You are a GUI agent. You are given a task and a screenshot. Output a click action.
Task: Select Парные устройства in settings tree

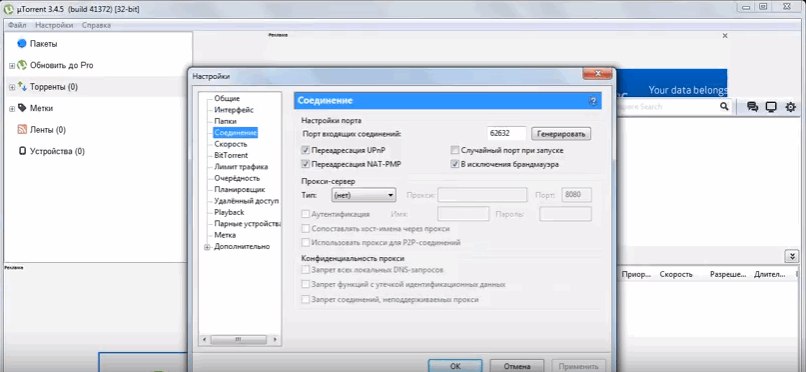[247, 224]
